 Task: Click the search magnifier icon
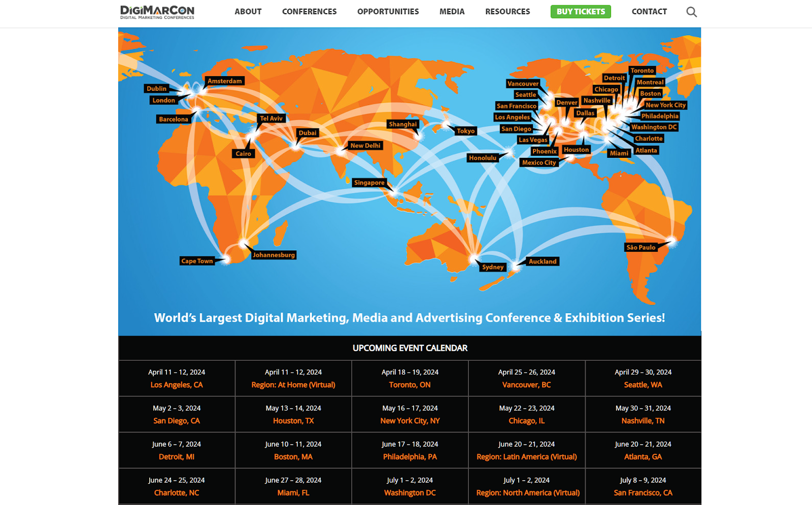(691, 12)
